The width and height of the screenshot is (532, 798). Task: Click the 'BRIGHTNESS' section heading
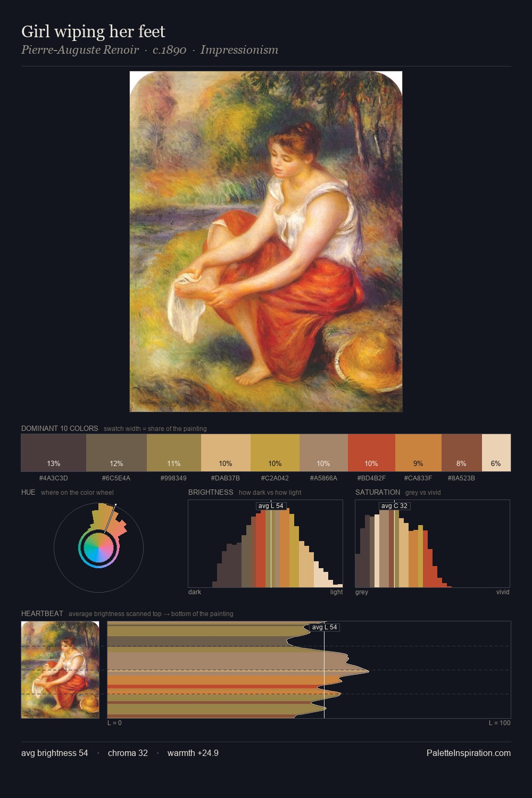[x=211, y=492]
